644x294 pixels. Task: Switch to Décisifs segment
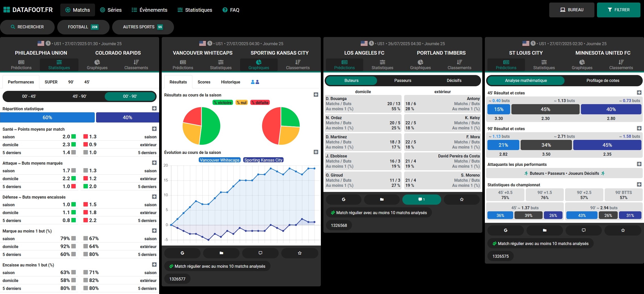pyautogui.click(x=454, y=80)
